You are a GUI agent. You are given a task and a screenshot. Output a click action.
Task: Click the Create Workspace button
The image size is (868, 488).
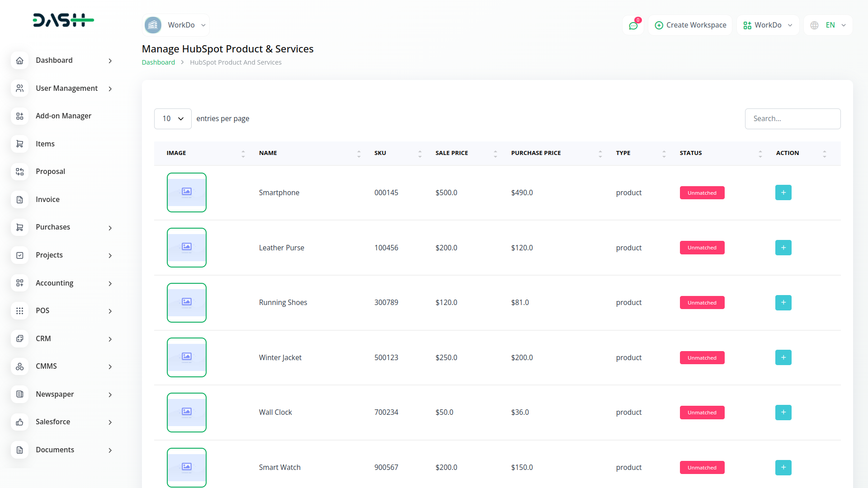tap(690, 25)
